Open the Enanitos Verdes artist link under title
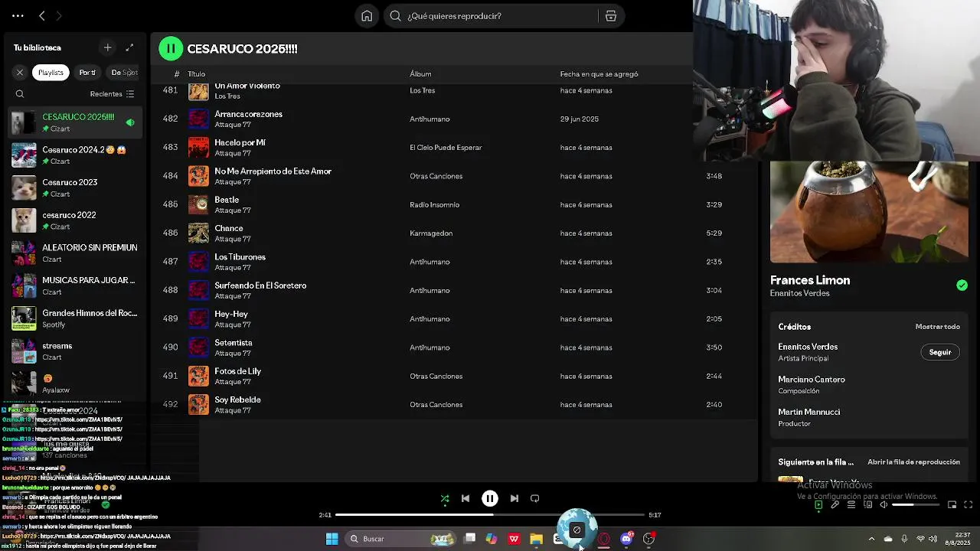Screen dimensions: 980x551 click(799, 294)
